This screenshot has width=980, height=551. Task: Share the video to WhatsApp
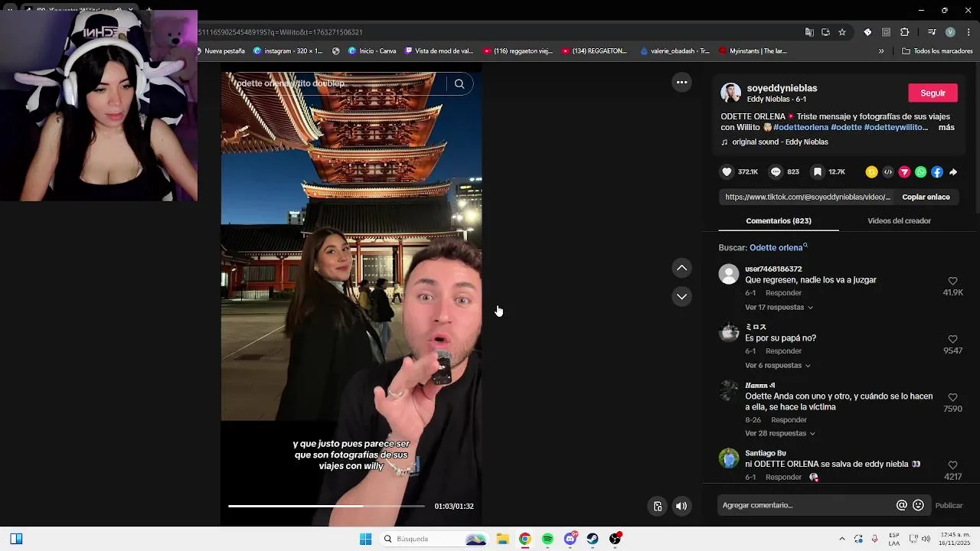[x=920, y=172]
